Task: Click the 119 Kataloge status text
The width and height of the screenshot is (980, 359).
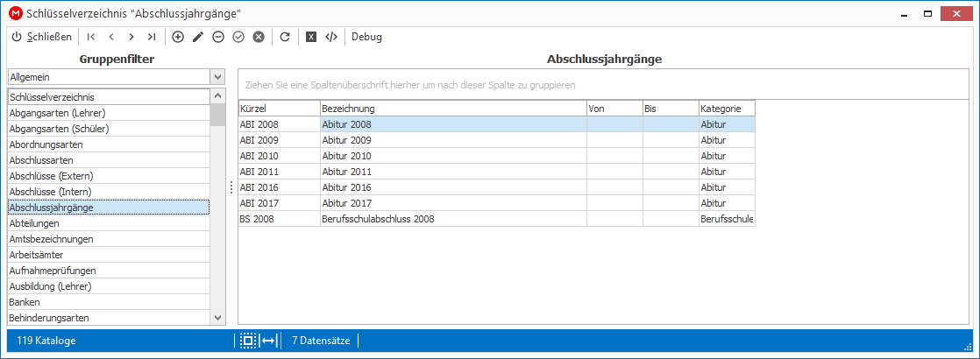Action: [46, 341]
